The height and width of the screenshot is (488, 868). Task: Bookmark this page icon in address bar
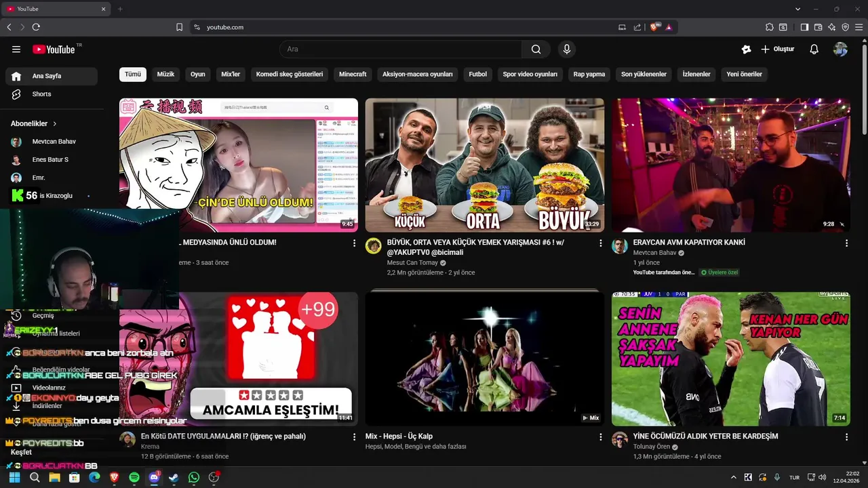tap(179, 27)
